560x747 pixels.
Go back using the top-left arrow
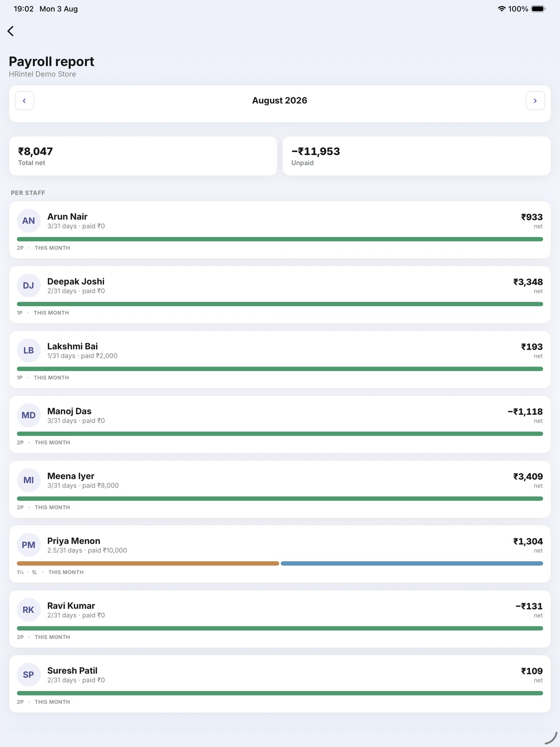tap(11, 31)
